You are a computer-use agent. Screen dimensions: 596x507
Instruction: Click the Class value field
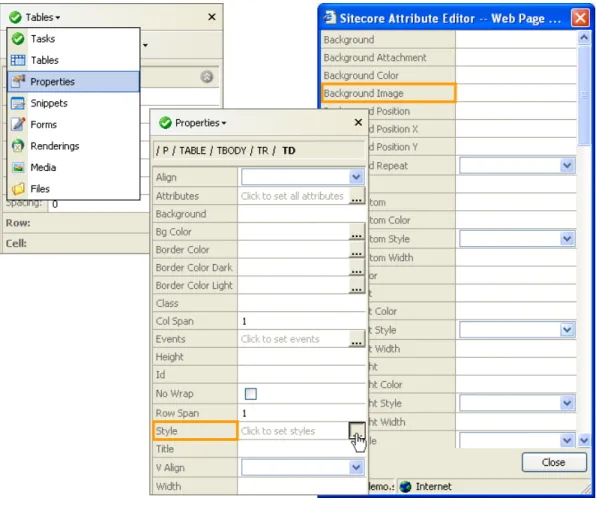[x=301, y=303]
